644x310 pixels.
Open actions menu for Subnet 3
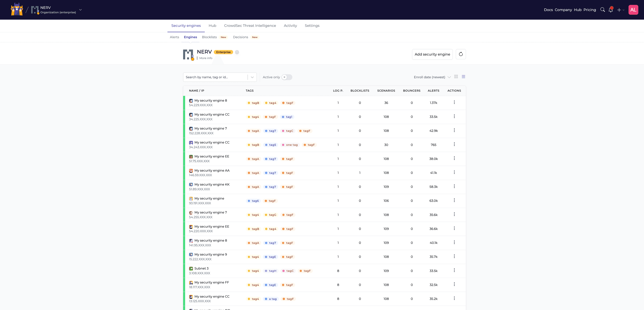pos(454,270)
